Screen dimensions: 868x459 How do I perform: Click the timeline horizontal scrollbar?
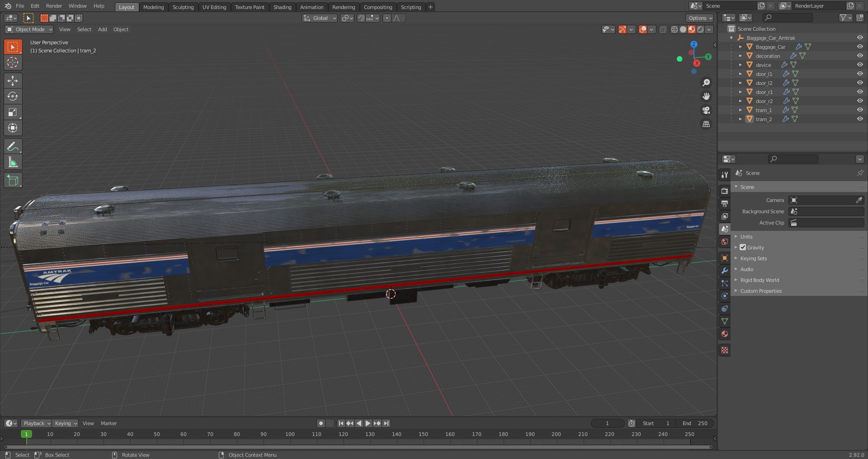(x=358, y=447)
